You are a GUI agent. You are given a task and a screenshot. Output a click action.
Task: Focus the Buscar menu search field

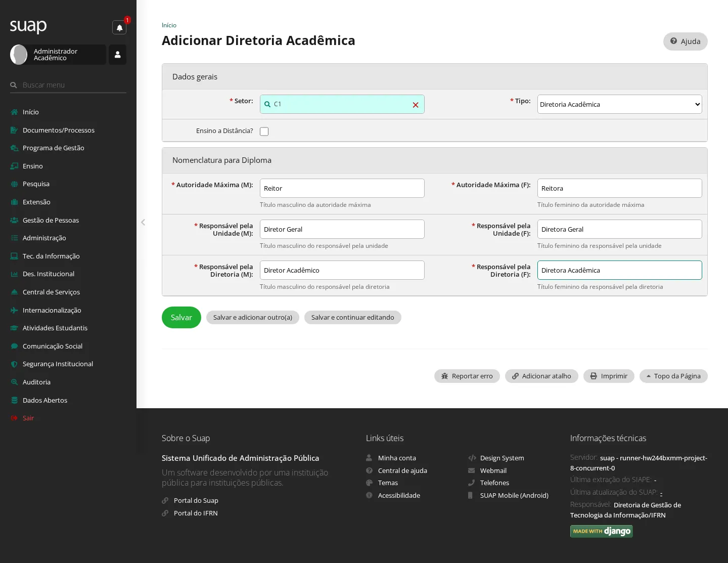coord(68,85)
